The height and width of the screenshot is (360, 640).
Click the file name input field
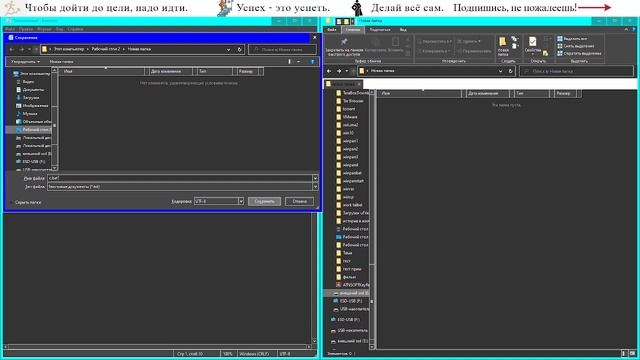click(180, 178)
